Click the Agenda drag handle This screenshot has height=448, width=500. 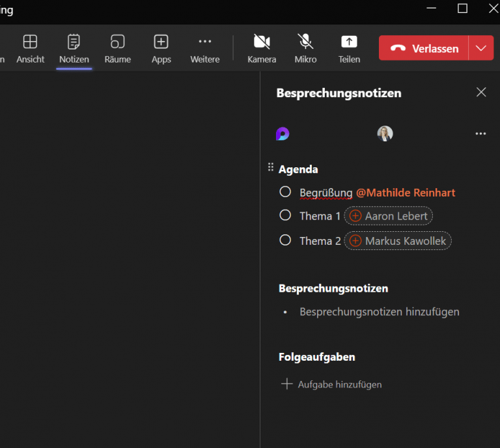[x=271, y=167]
